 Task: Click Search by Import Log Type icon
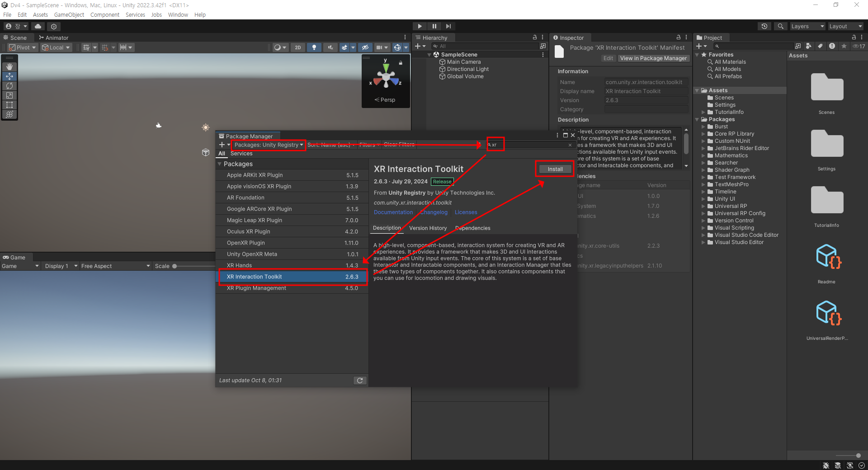(832, 46)
